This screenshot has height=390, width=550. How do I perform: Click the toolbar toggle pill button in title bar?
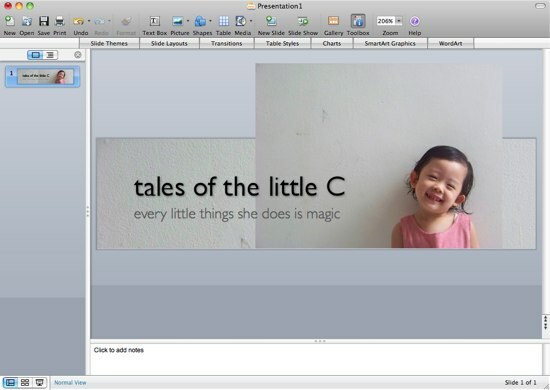(x=540, y=6)
